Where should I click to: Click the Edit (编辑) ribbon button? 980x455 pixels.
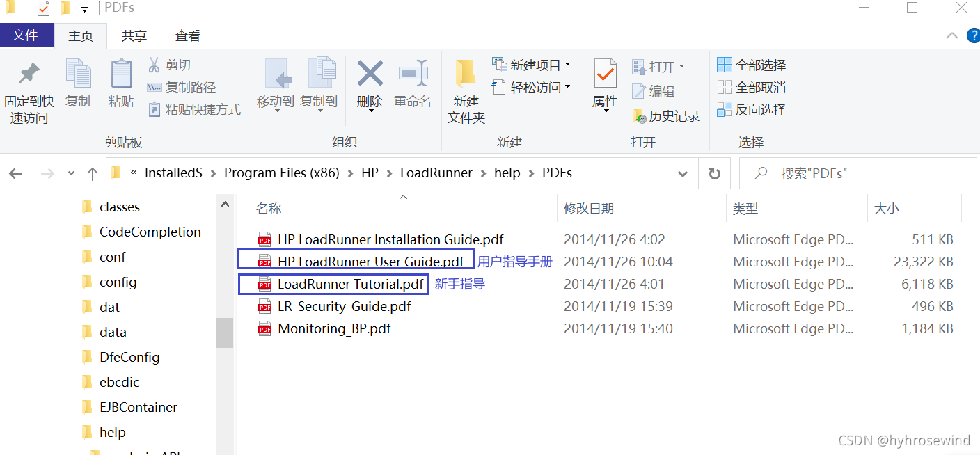point(653,91)
